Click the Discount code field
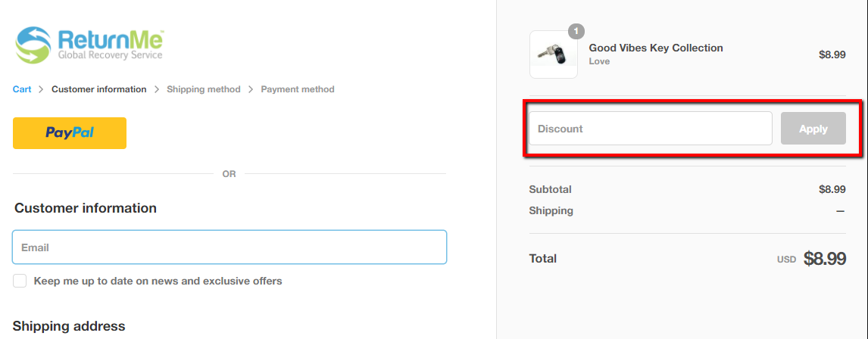The height and width of the screenshot is (339, 868). (650, 129)
